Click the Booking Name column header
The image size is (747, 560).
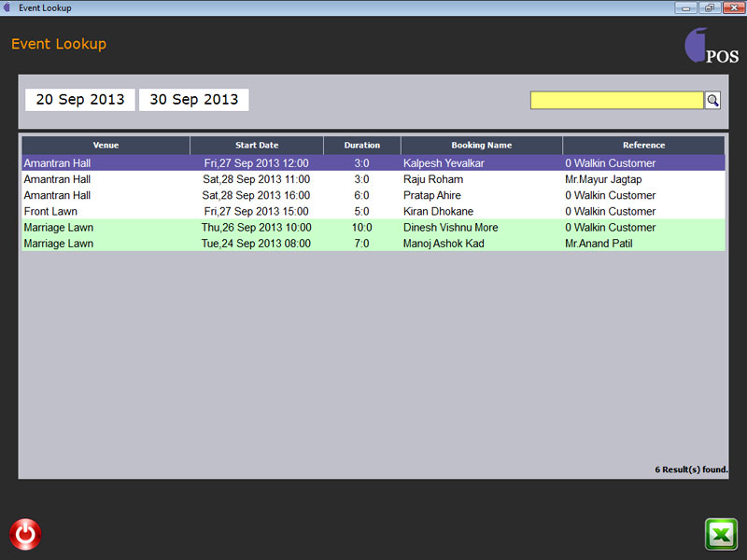[481, 146]
